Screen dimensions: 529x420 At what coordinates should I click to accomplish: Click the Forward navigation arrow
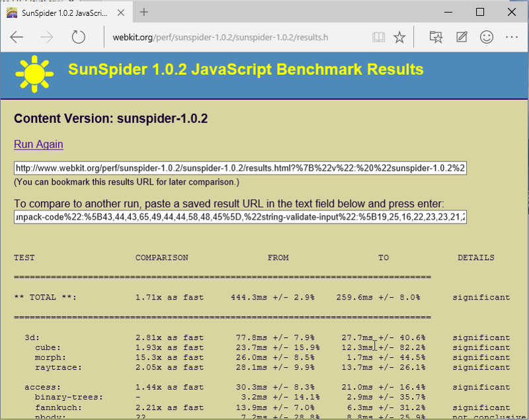click(x=47, y=37)
